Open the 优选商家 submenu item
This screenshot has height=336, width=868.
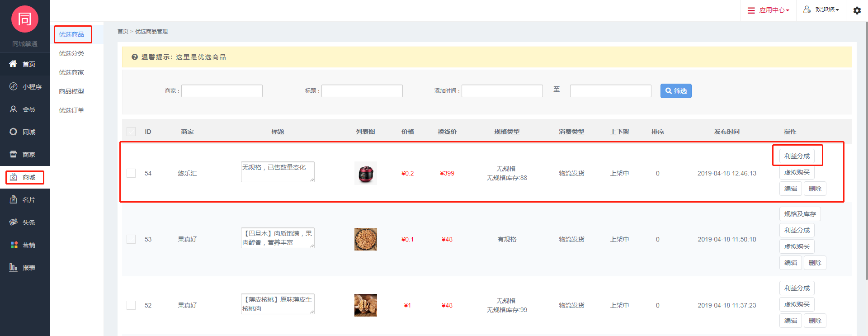(76, 72)
